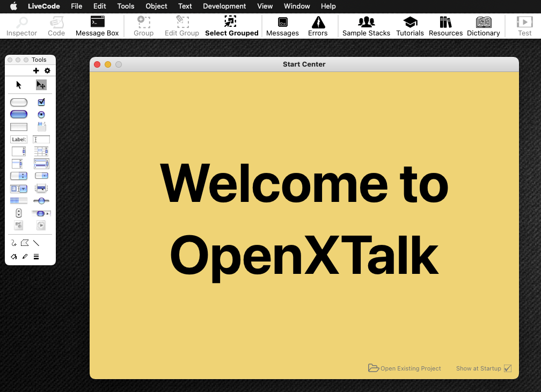541x392 pixels.
Task: Choose the text entry field control
Action: [41, 140]
